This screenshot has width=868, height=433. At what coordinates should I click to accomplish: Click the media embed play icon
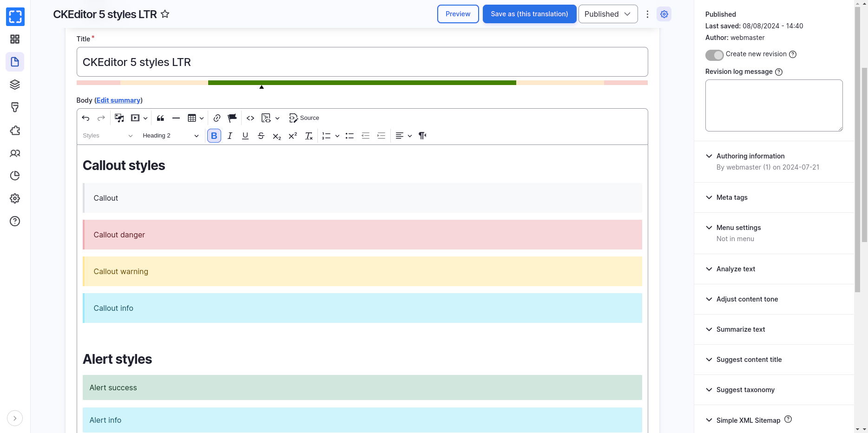tap(135, 118)
